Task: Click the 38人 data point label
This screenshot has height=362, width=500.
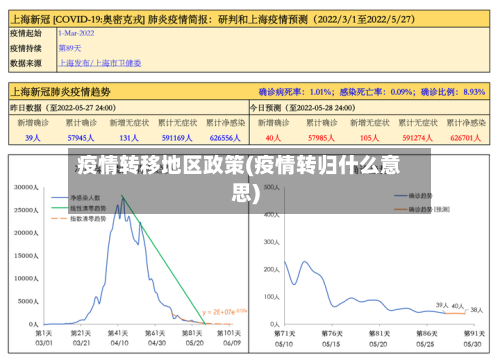Action: 477,310
